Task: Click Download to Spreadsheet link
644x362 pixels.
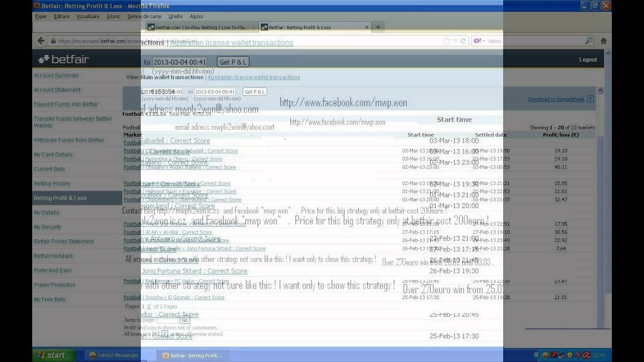Action: point(556,99)
